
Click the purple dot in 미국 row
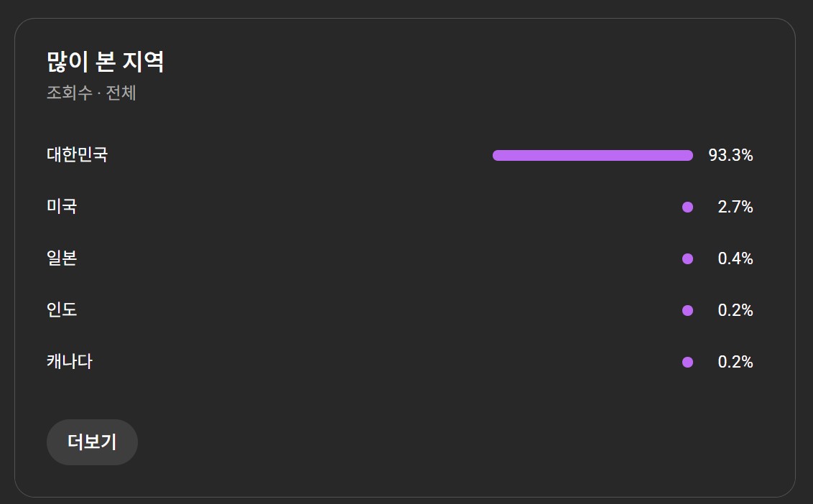click(687, 207)
